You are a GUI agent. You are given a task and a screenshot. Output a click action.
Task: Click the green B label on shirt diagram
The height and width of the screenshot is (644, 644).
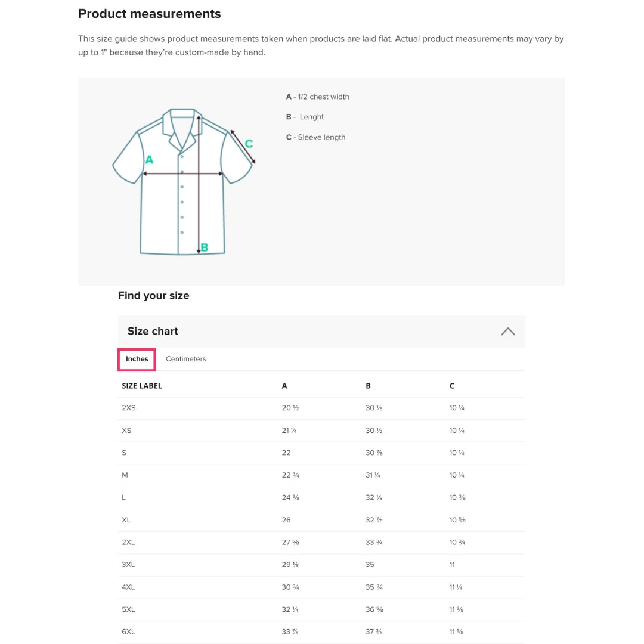(x=205, y=247)
